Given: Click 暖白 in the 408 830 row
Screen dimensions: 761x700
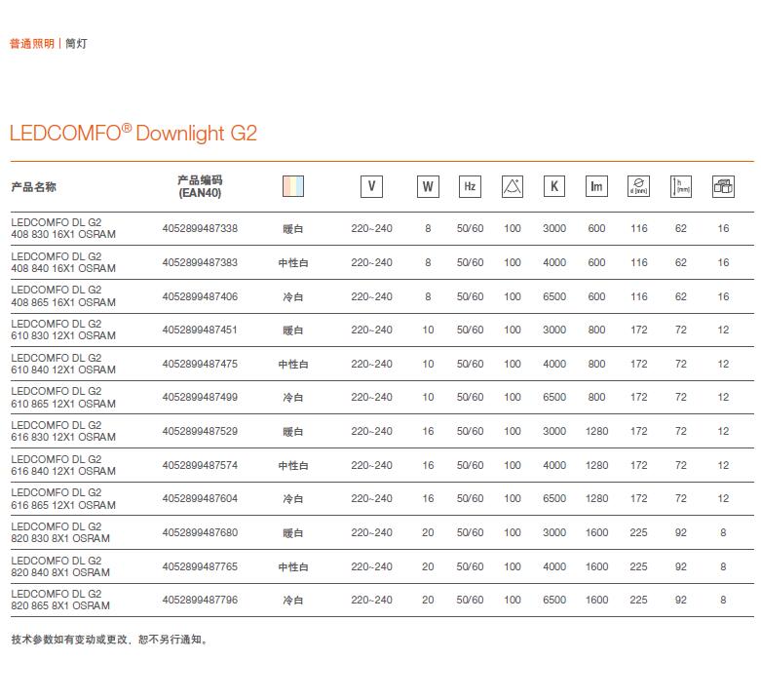Looking at the screenshot, I should pyautogui.click(x=293, y=229).
